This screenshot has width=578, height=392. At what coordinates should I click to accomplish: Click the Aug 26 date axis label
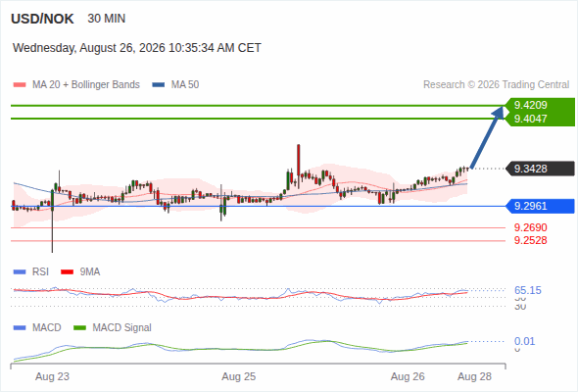(408, 376)
